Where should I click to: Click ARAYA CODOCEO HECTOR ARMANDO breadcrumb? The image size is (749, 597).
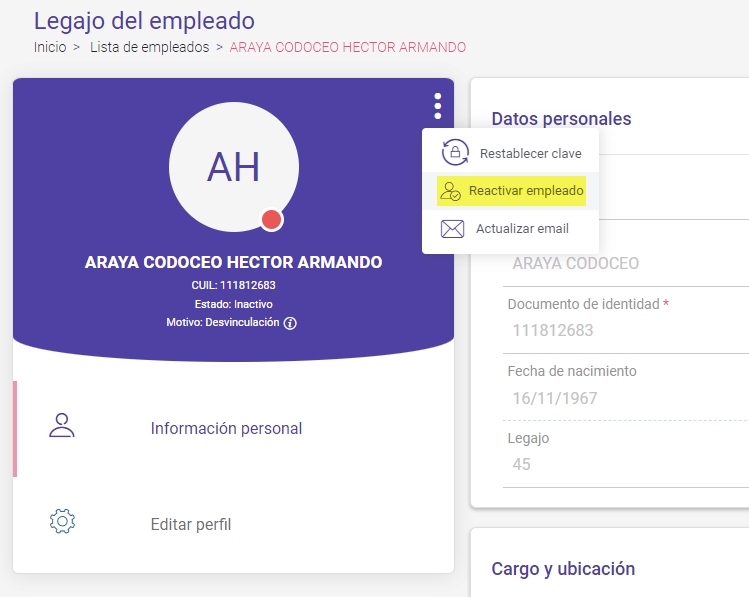(x=348, y=47)
